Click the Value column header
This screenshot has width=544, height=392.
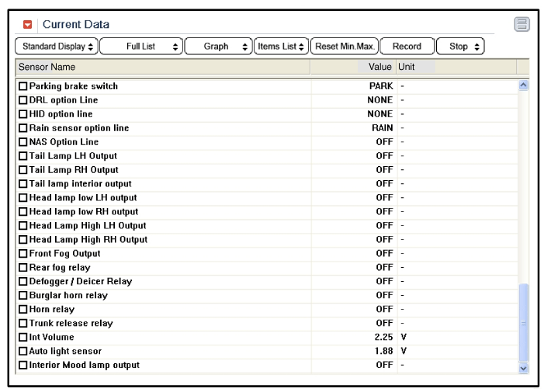click(x=353, y=68)
